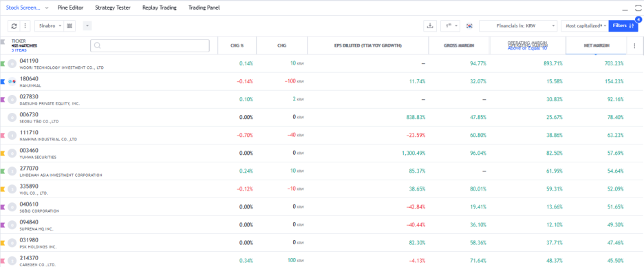Open the three-dot menu beside refresh

[25, 26]
